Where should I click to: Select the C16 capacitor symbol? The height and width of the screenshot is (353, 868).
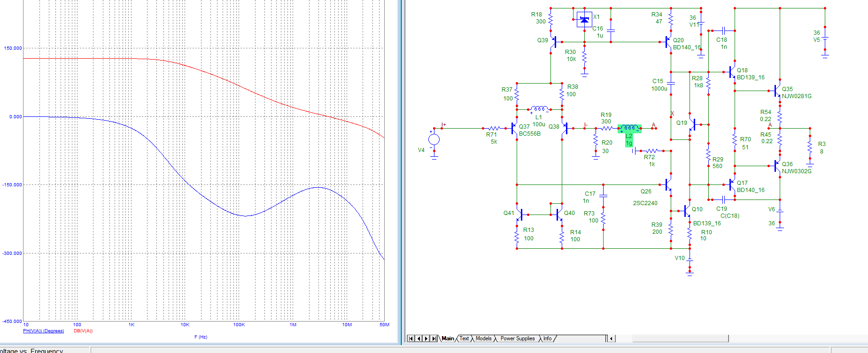(611, 31)
